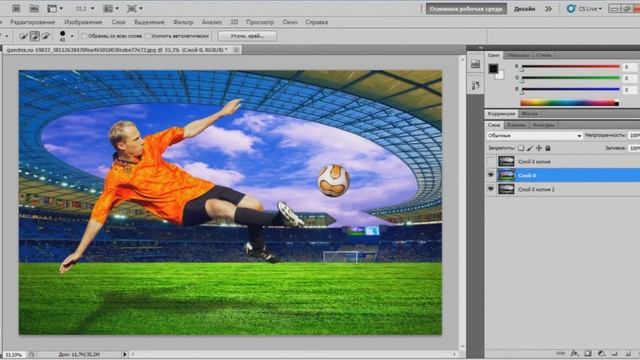Expand more workspaces with the double chevron
The image size is (640, 360).
[x=548, y=9]
